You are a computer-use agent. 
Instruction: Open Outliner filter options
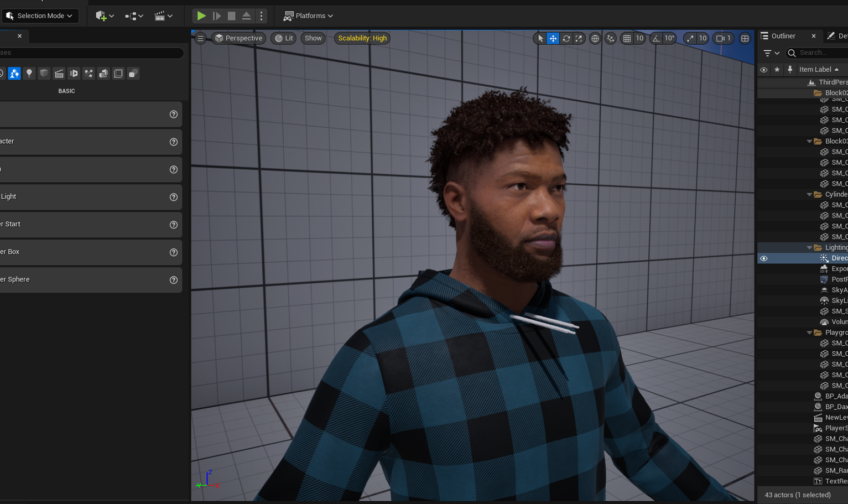coord(771,53)
